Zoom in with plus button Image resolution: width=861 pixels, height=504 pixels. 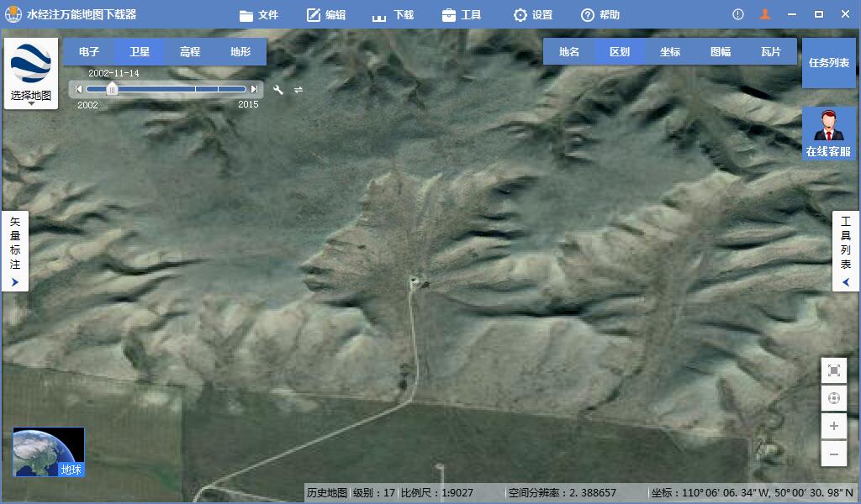tap(833, 426)
